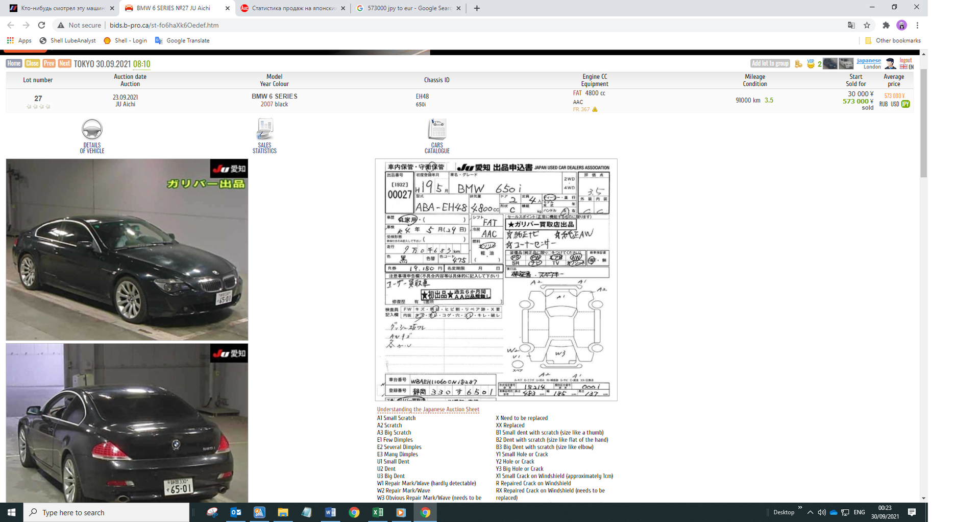Switch price currency to USD
This screenshot has height=522, width=980.
coord(895,104)
